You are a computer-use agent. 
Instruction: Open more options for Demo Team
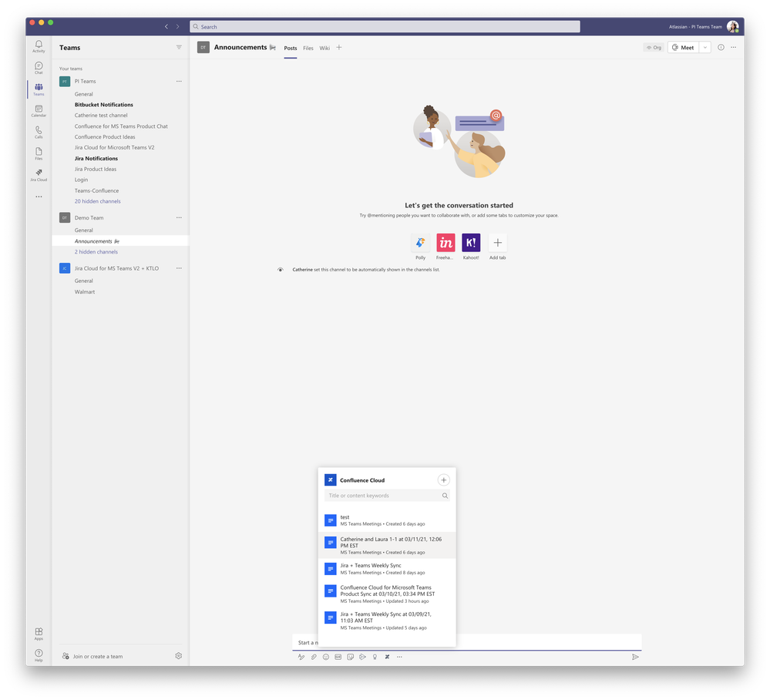[179, 217]
